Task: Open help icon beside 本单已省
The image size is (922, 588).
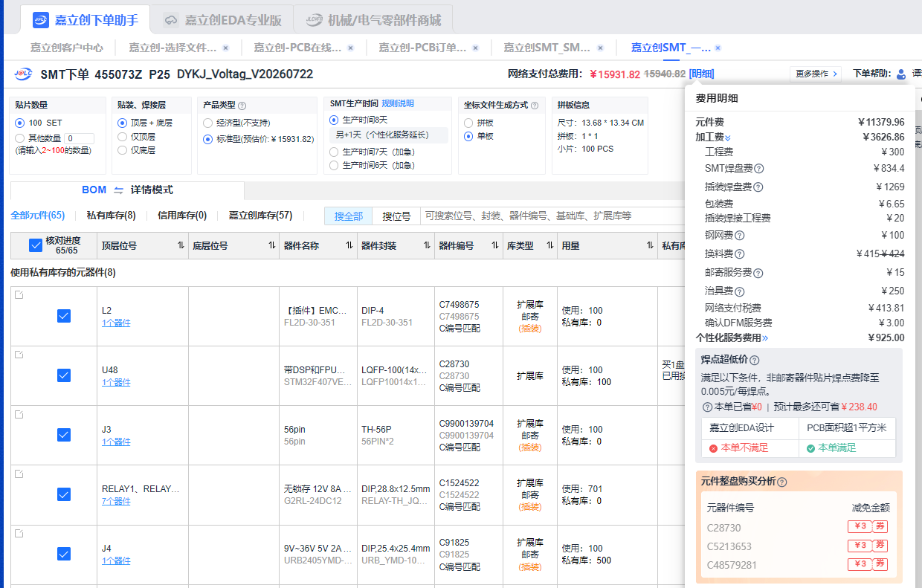Action: click(707, 407)
